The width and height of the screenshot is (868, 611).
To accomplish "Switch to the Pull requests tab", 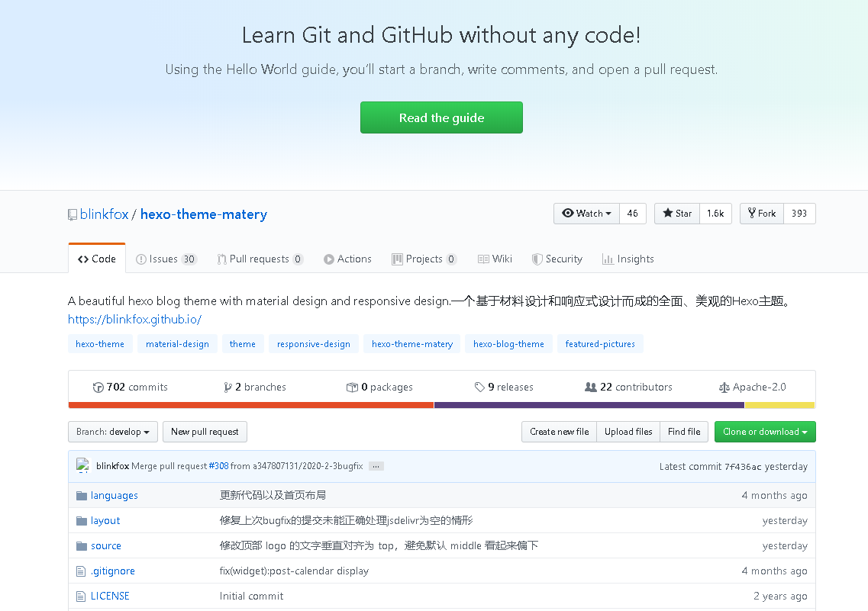I will click(260, 259).
